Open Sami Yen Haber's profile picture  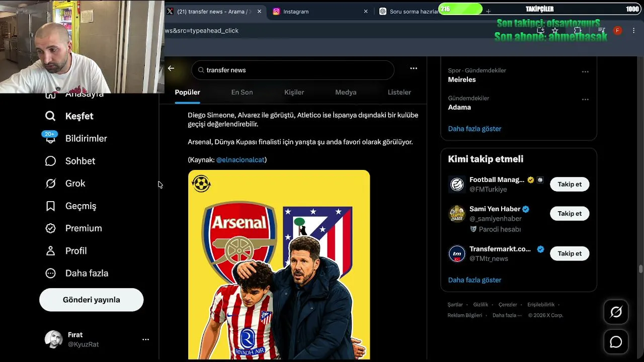tap(457, 214)
